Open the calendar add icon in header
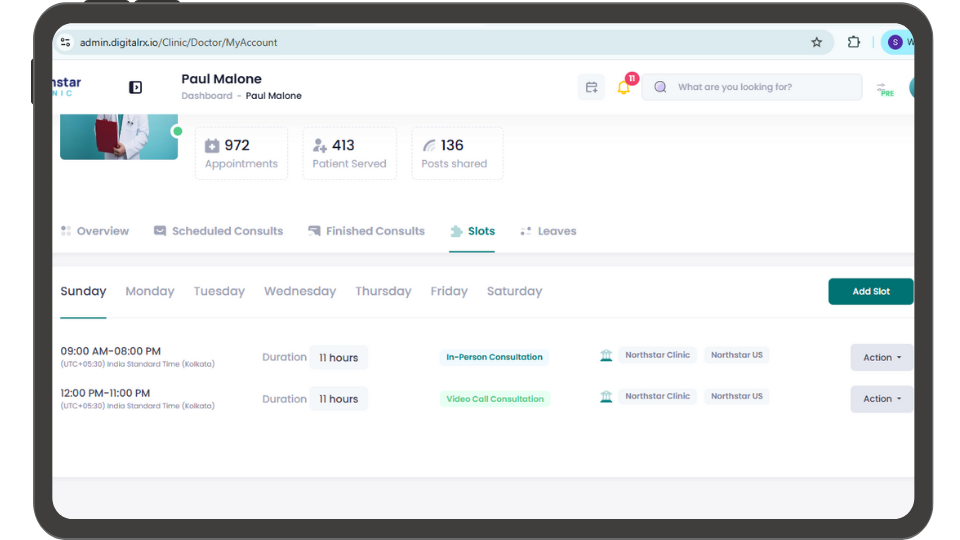960x540 pixels. pyautogui.click(x=591, y=88)
